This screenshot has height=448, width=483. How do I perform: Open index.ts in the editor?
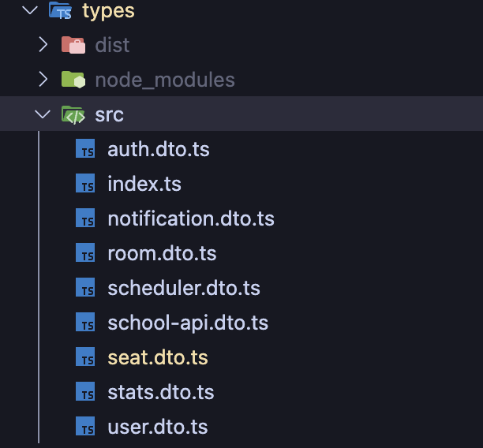[x=144, y=184]
